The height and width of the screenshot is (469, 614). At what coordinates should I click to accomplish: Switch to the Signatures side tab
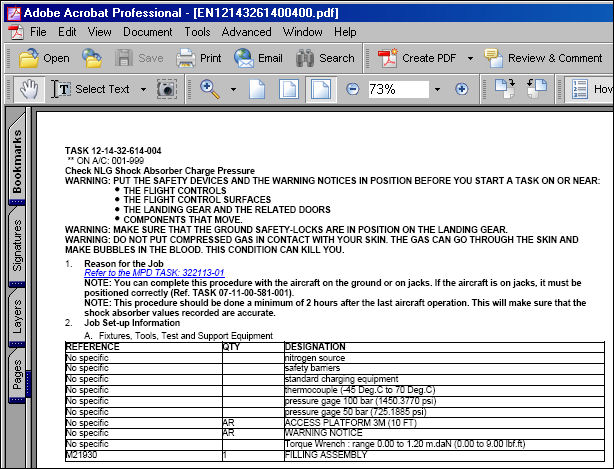coord(17,247)
